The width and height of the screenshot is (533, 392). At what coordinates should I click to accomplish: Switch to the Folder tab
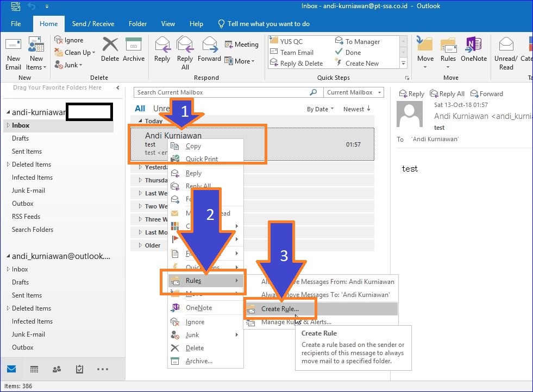[137, 24]
